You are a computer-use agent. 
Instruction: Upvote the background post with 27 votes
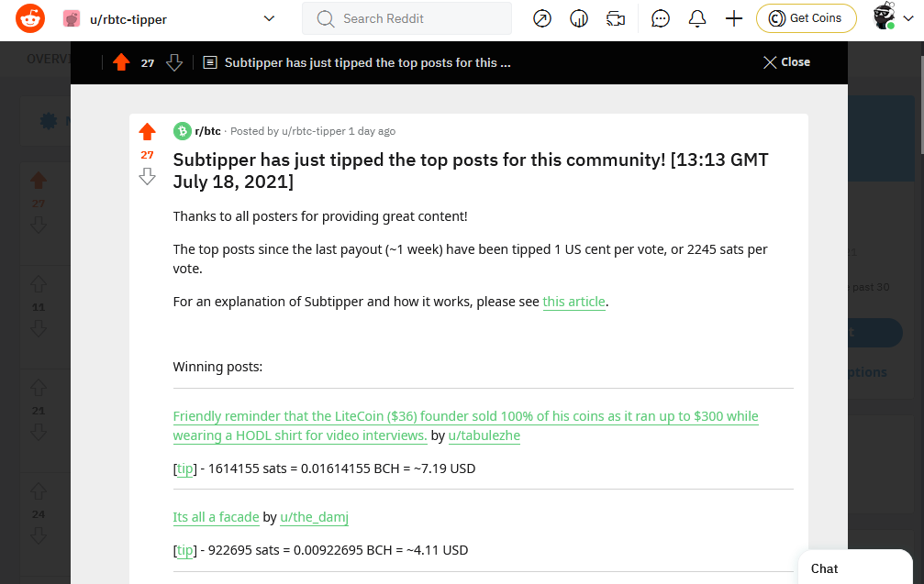pyautogui.click(x=39, y=180)
